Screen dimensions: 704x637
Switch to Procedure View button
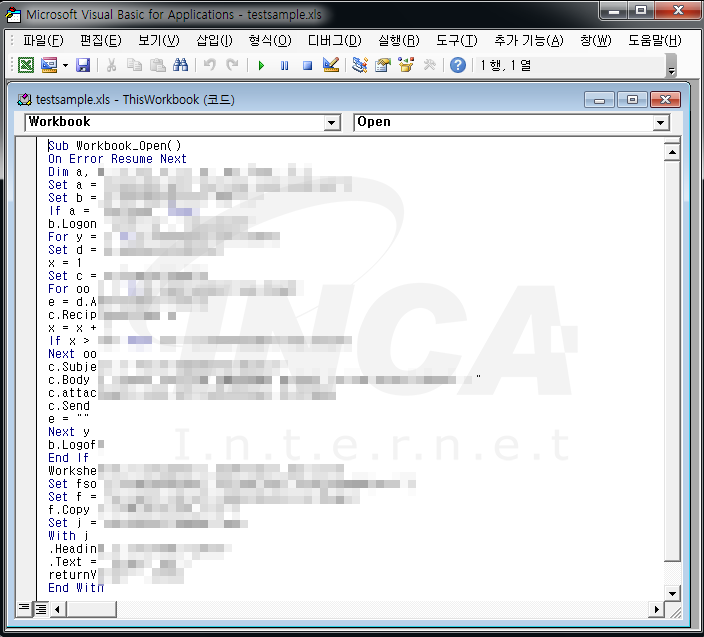23,609
